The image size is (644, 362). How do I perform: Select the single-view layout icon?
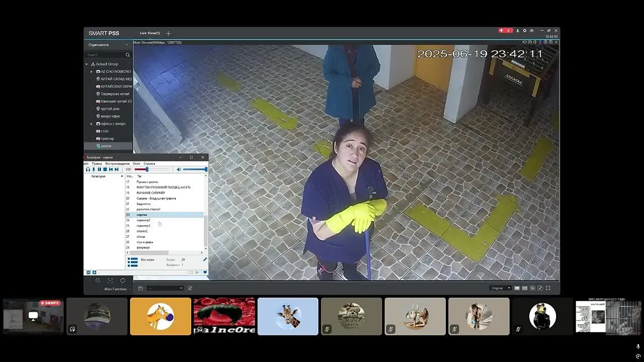[x=517, y=288]
